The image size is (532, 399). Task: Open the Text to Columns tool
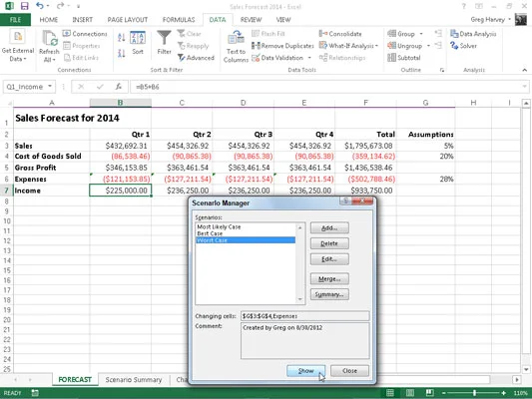[x=236, y=46]
